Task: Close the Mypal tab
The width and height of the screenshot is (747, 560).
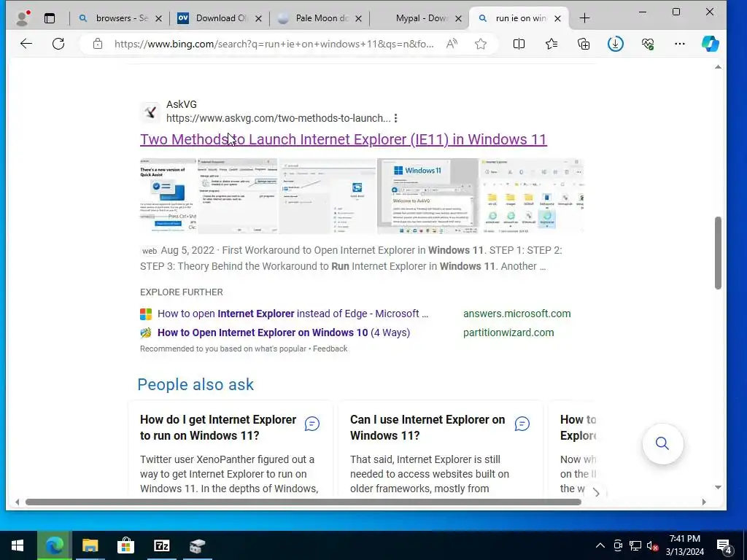Action: (x=458, y=18)
